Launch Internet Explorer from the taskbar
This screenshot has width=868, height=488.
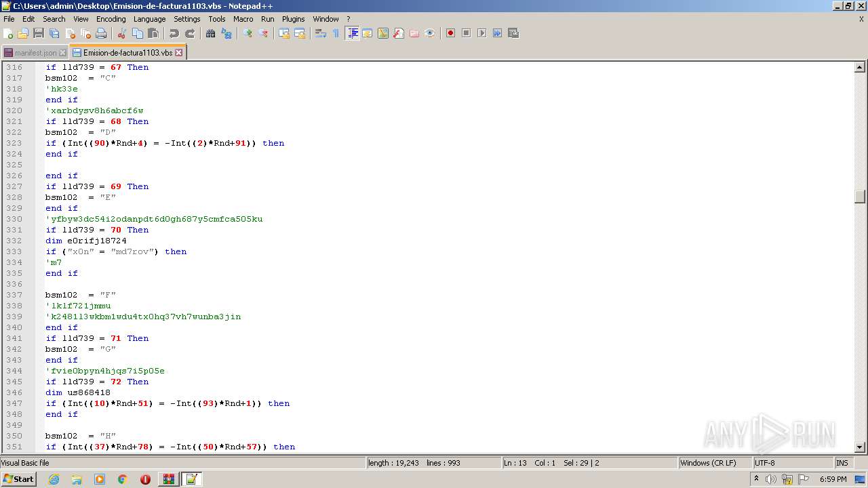tap(54, 479)
